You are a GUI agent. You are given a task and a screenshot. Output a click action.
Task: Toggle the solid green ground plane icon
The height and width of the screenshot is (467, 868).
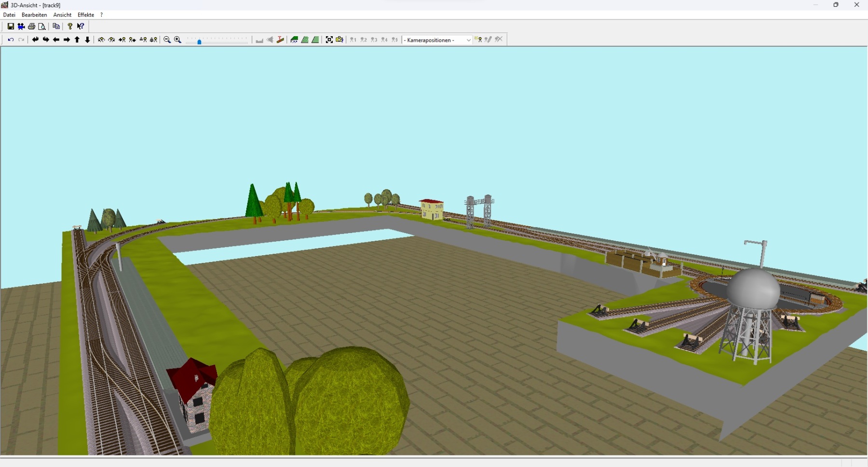point(315,40)
